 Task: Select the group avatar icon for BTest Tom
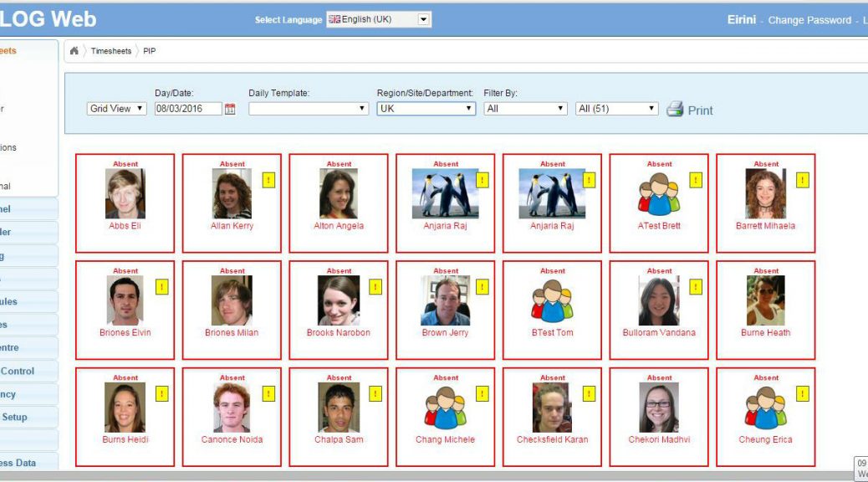[x=552, y=300]
